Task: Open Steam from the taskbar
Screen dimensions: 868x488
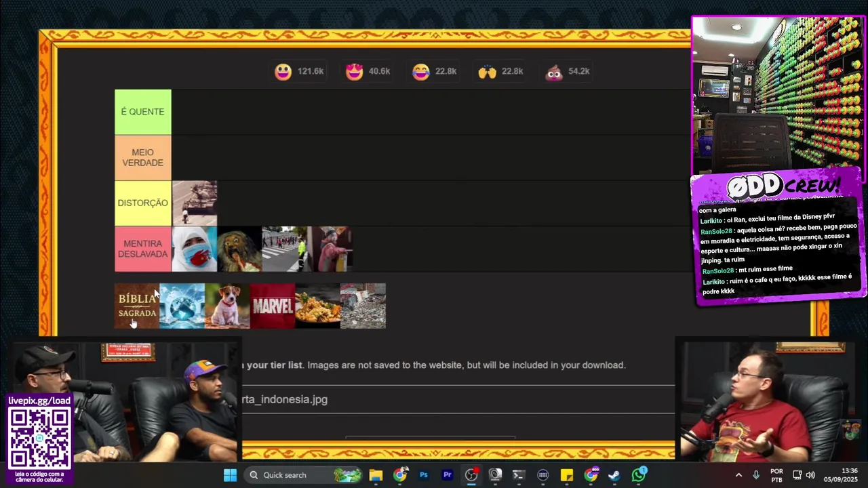Action: [614, 475]
